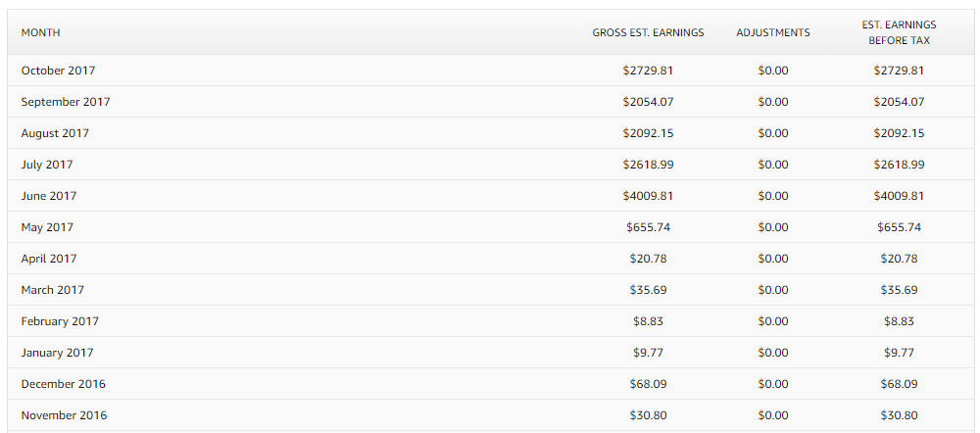Click the $0.00 adjustment for July 2017
The height and width of the screenshot is (433, 980).
tap(773, 165)
